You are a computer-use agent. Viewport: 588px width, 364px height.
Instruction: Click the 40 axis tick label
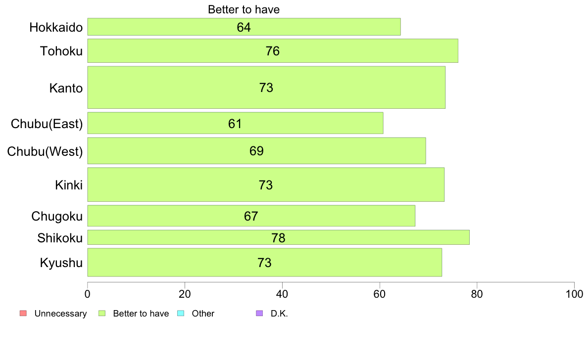pos(282,294)
